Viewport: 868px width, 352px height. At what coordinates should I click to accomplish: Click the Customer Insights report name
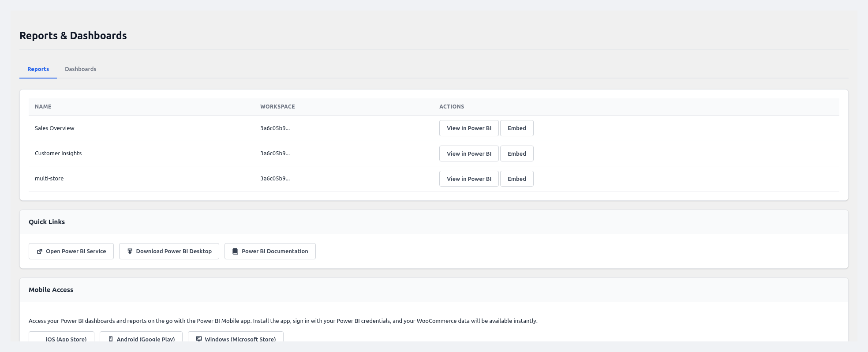58,154
